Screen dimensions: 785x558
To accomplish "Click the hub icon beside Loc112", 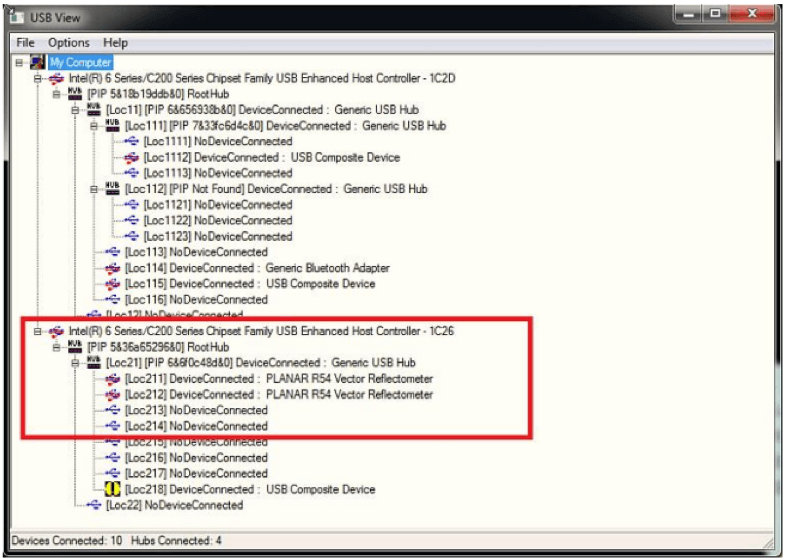I will (112, 189).
